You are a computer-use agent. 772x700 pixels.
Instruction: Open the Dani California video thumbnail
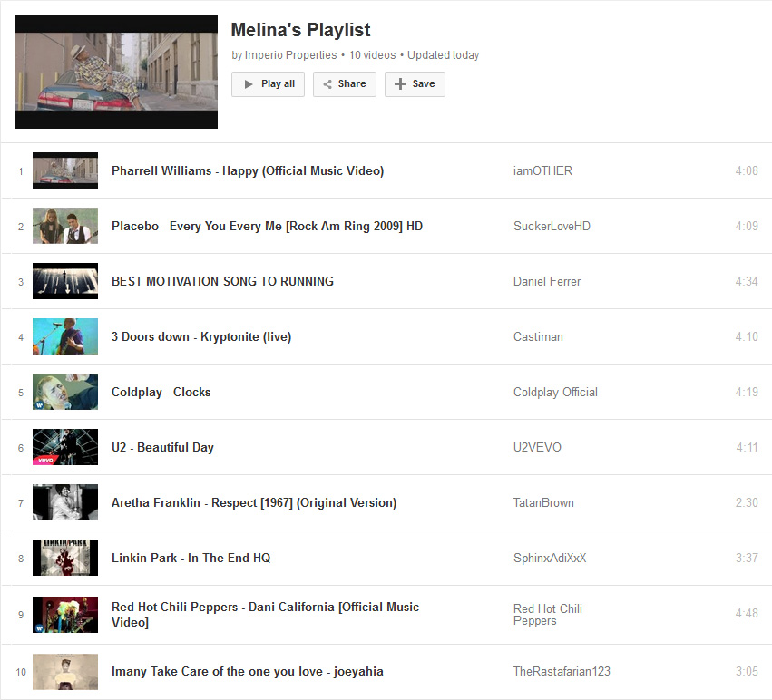(65, 615)
